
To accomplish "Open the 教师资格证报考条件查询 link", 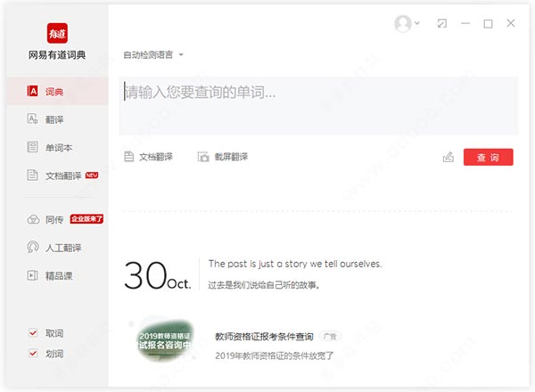I will [x=264, y=337].
